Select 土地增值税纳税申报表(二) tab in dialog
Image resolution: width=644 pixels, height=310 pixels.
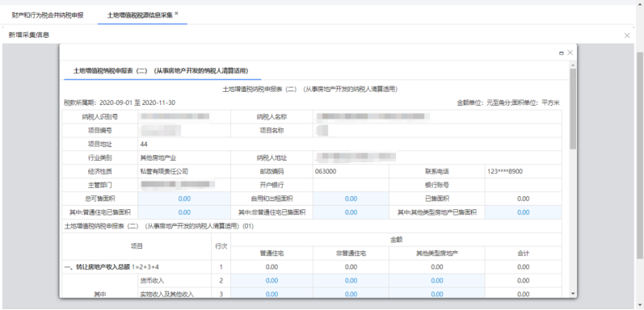(161, 70)
